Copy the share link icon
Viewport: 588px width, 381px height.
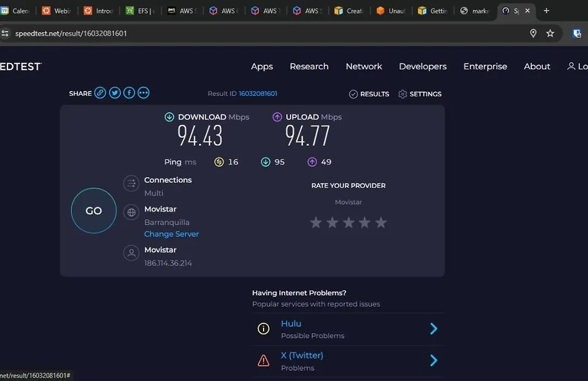(x=100, y=93)
